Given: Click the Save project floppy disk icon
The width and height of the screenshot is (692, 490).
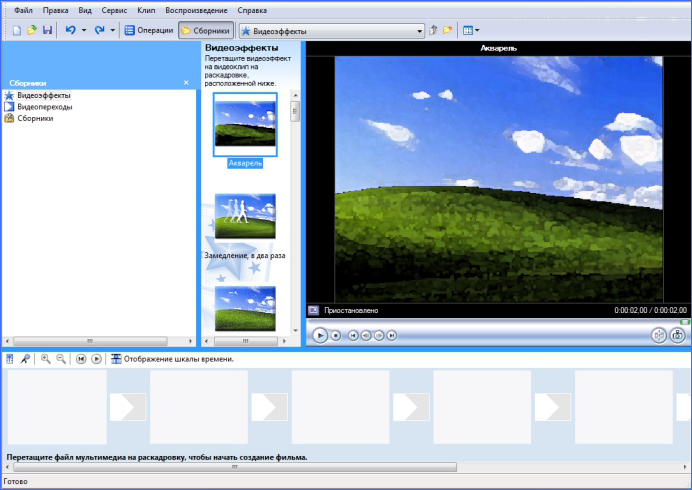Looking at the screenshot, I should 47,31.
